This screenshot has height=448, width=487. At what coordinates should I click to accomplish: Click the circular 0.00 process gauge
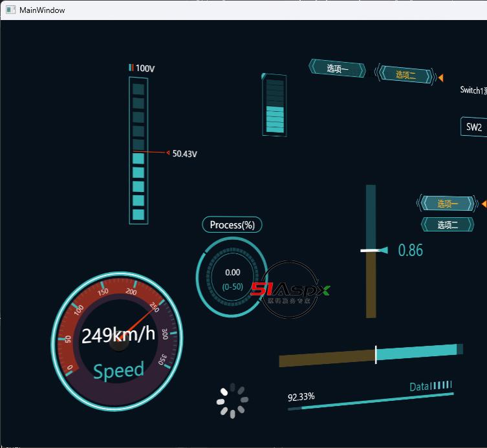point(232,277)
